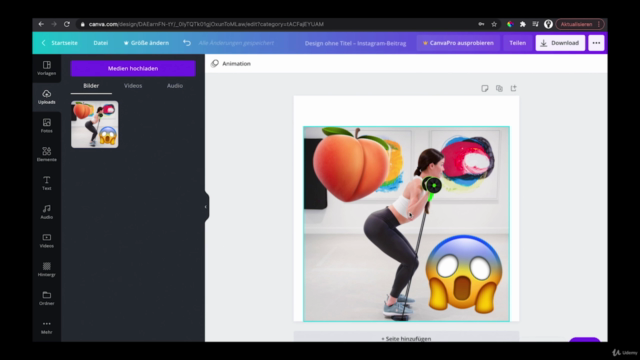Open the three-dots more options menu
This screenshot has width=640, height=360.
(x=596, y=43)
